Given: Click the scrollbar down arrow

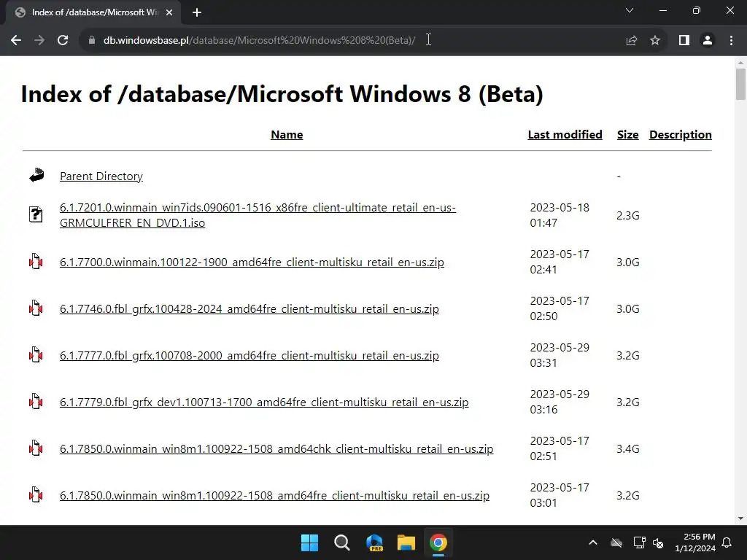Looking at the screenshot, I should (740, 518).
